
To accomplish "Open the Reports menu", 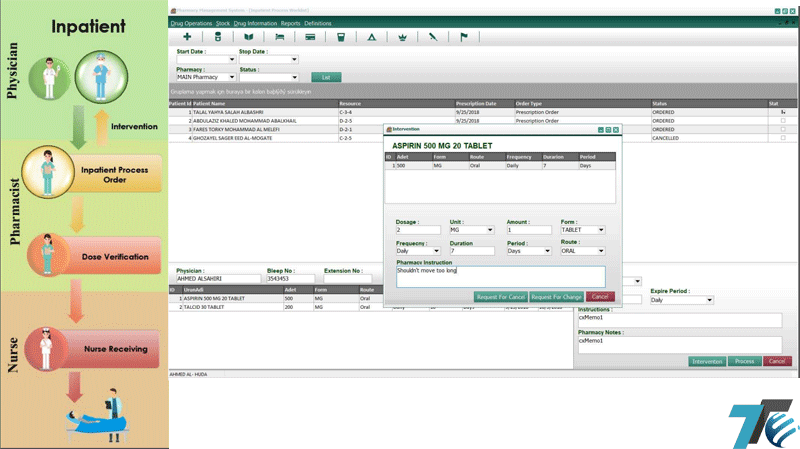I will 290,21.
